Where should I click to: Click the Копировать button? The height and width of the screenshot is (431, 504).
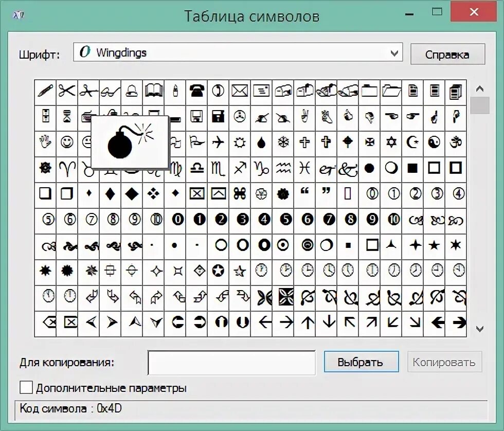tap(444, 362)
